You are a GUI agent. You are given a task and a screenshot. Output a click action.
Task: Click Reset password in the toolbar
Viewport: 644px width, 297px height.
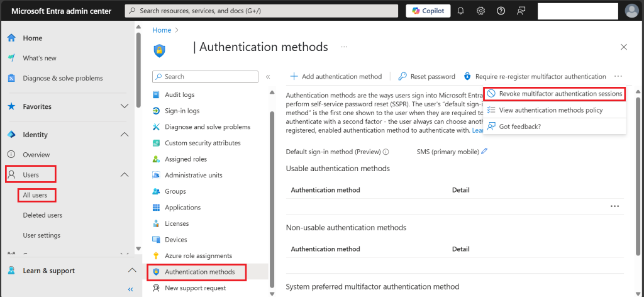(x=427, y=76)
